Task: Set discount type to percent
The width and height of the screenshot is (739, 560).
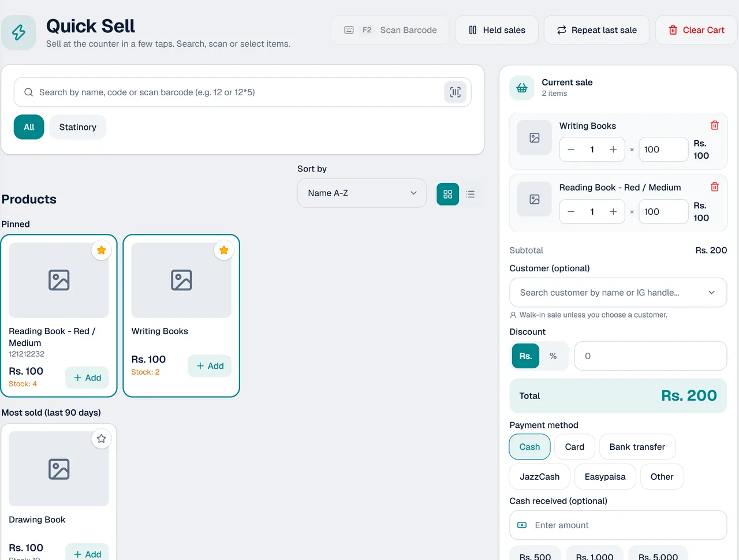Action: coord(553,356)
